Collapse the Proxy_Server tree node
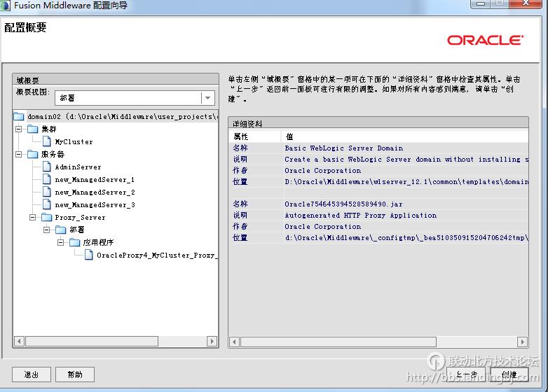This screenshot has height=392, width=548. [33, 217]
